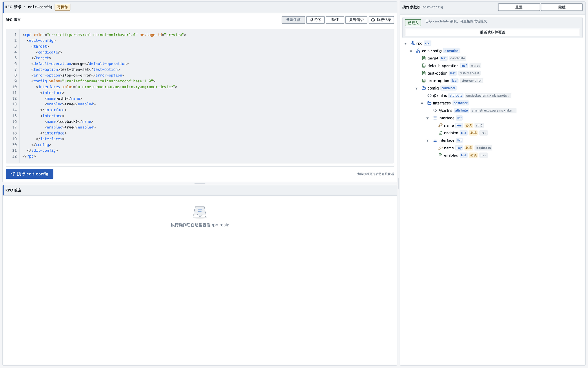Click the paper-plane icon on execute button
This screenshot has height=368, width=588.
point(13,174)
